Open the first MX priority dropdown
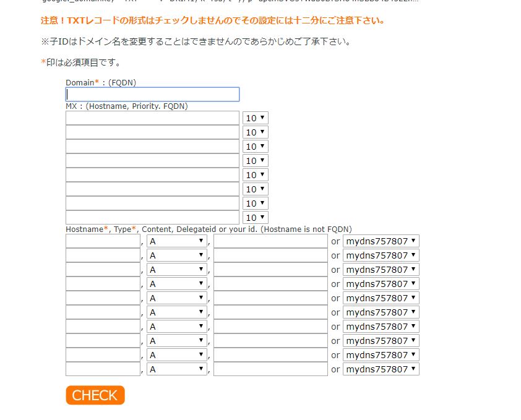This screenshot has width=521, height=420. (255, 118)
